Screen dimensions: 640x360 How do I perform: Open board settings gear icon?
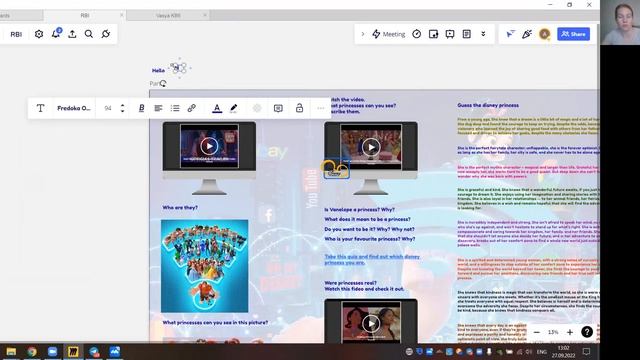click(x=39, y=34)
